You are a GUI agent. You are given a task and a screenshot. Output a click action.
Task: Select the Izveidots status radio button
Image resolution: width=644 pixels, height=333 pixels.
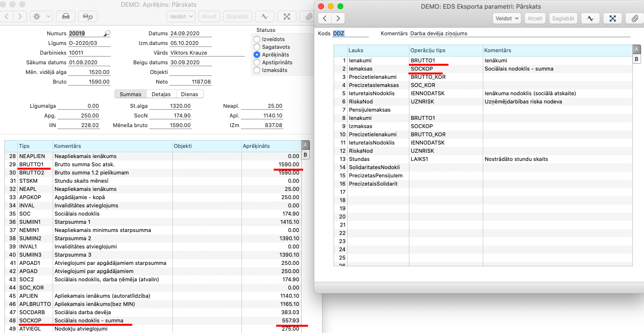click(257, 39)
